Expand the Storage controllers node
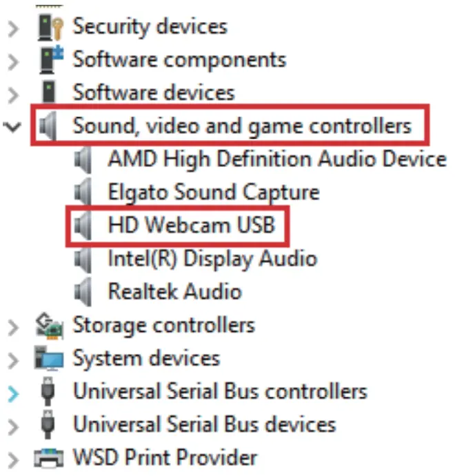This screenshot has width=455, height=476. point(12,326)
